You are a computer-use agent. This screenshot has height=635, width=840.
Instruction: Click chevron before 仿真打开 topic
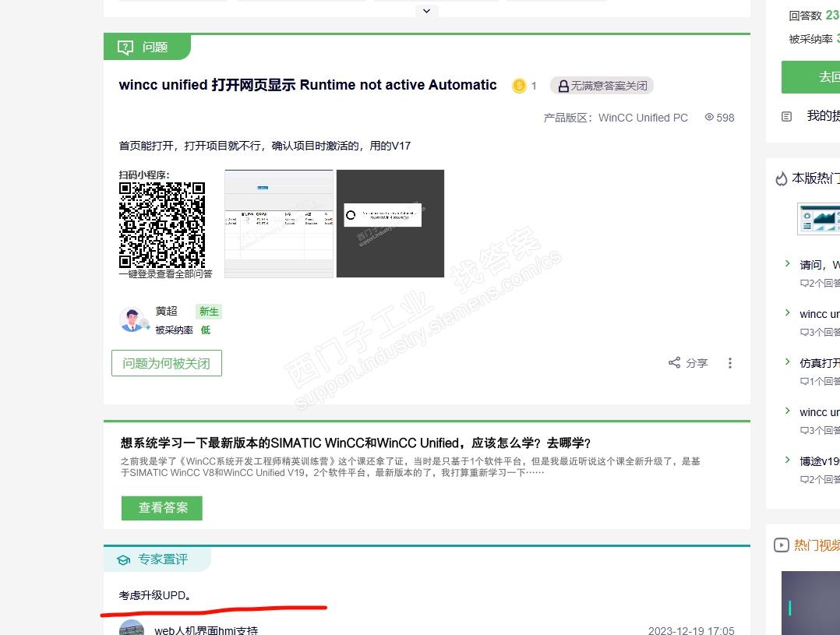788,362
